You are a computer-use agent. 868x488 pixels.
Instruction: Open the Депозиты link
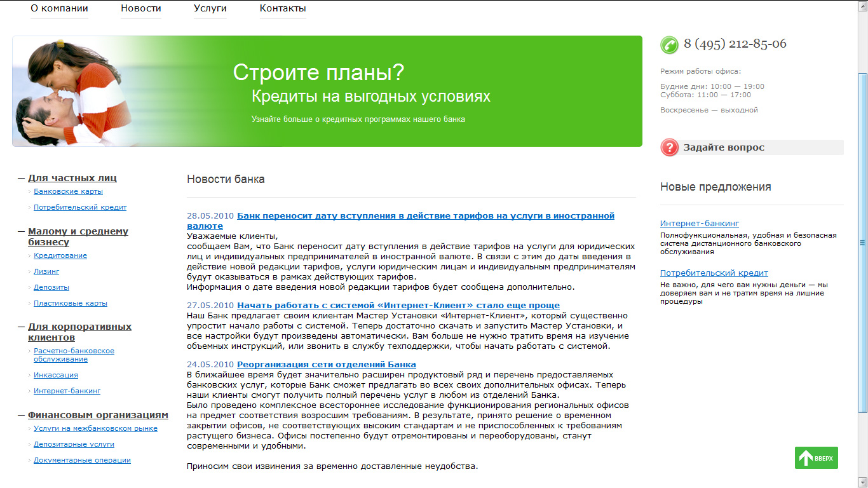click(x=51, y=287)
